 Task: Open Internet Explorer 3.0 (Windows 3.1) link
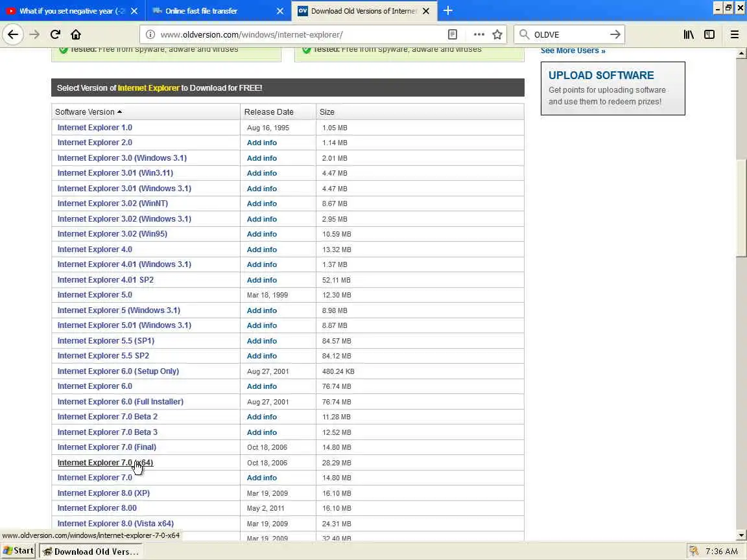pos(122,157)
